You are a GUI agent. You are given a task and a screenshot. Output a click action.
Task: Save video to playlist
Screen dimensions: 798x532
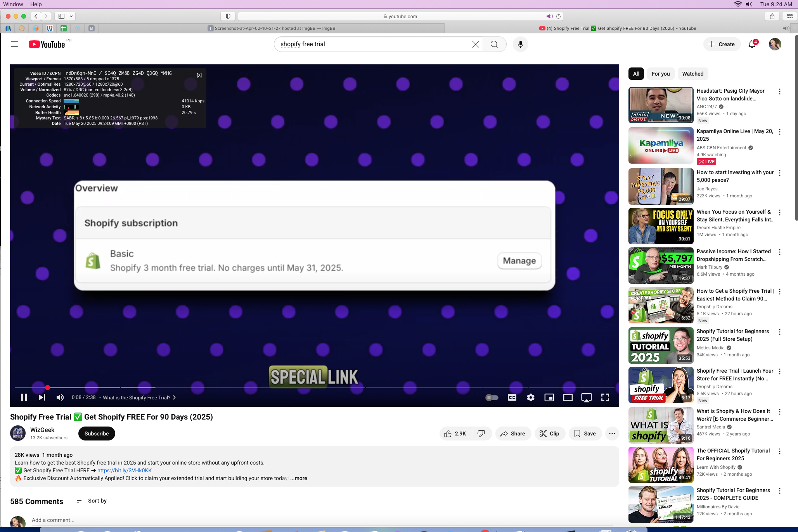585,434
